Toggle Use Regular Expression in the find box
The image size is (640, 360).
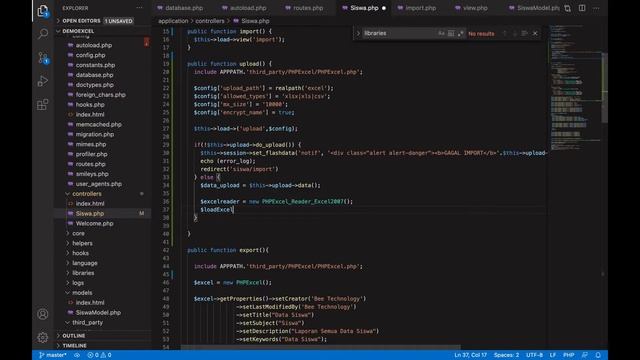pyautogui.click(x=461, y=33)
